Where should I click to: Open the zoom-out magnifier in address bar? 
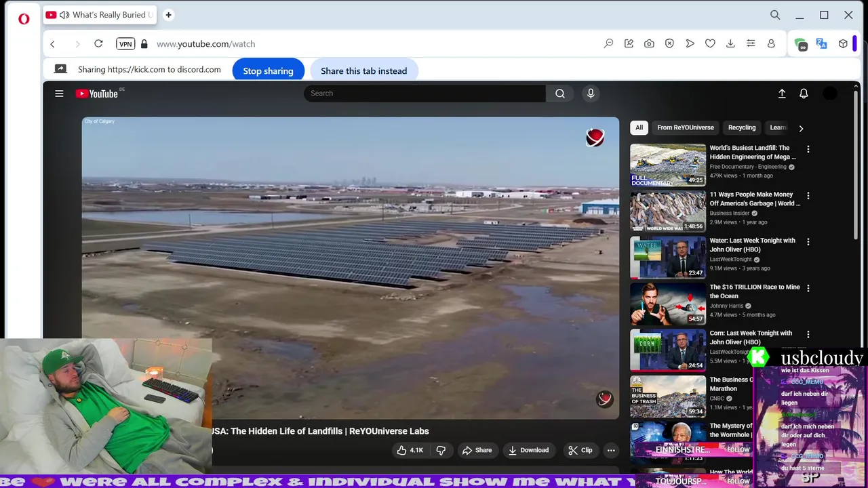tap(608, 43)
